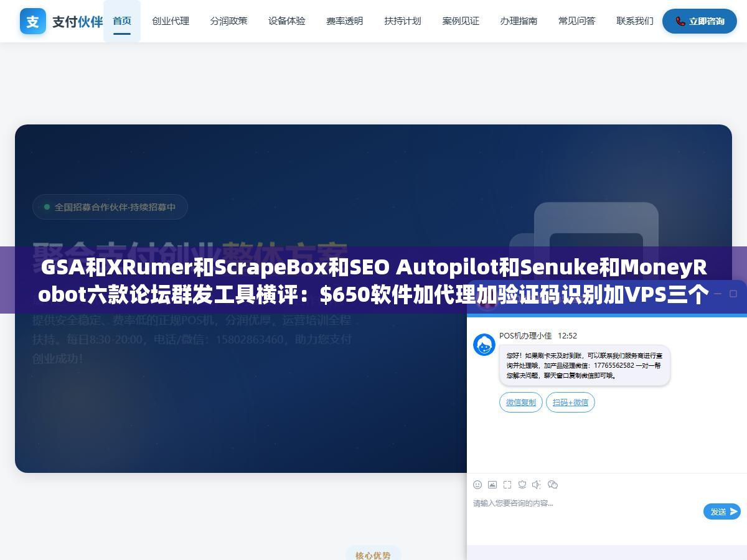The height and width of the screenshot is (560, 747).
Task: Open the emoji picker in chat
Action: click(477, 484)
